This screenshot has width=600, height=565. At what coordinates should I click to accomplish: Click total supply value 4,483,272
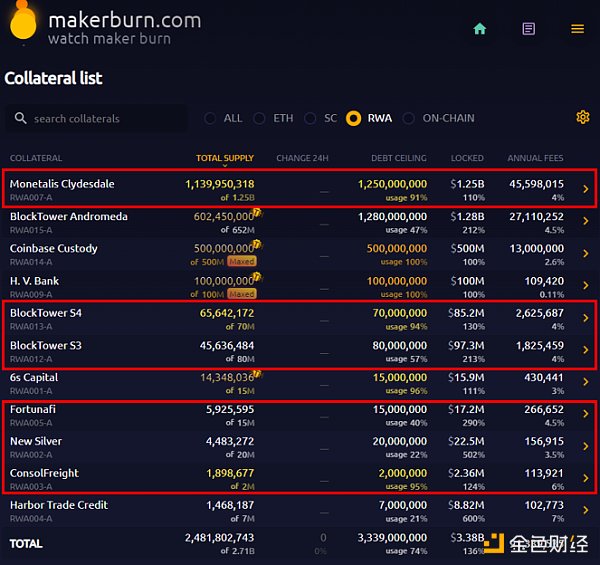[230, 441]
